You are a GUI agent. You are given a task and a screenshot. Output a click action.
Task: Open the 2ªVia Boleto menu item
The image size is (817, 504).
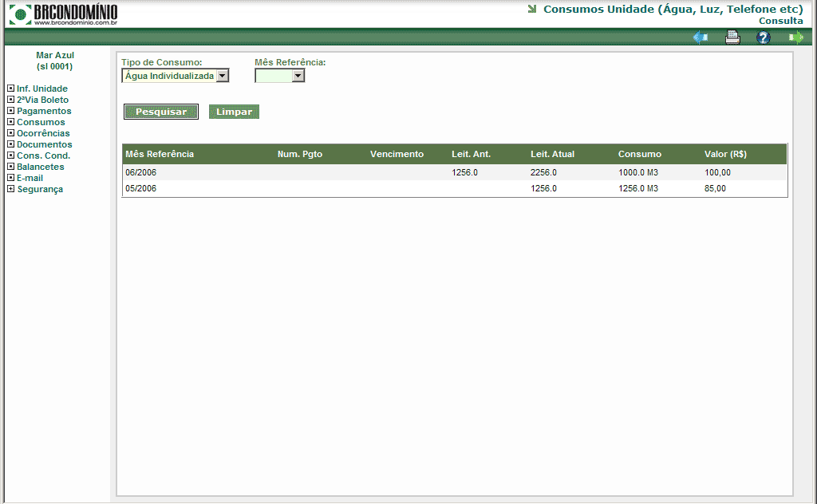(43, 100)
